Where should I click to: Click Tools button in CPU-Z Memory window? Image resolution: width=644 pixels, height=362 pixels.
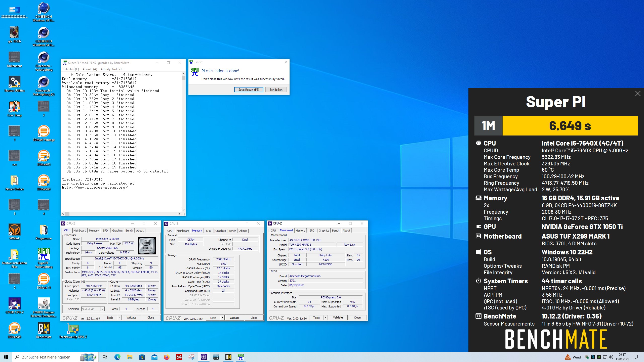(x=213, y=318)
